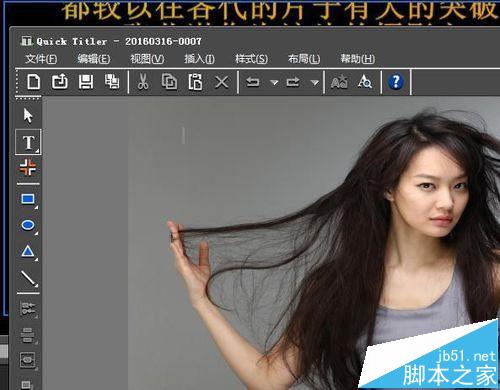The width and height of the screenshot is (500, 390).
Task: Open the 视图(V) menu
Action: pyautogui.click(x=147, y=59)
